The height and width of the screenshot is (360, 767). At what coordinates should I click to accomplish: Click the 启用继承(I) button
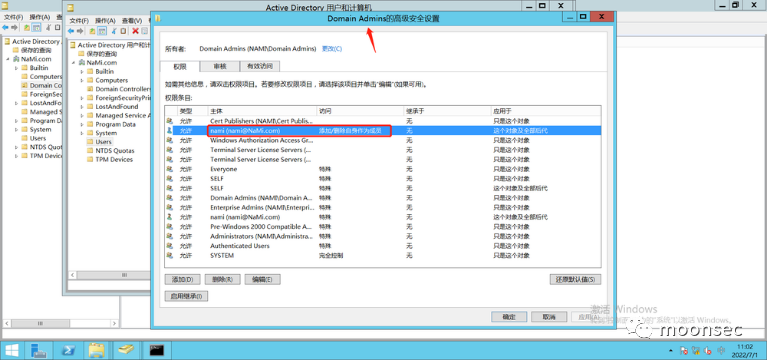[x=186, y=296]
